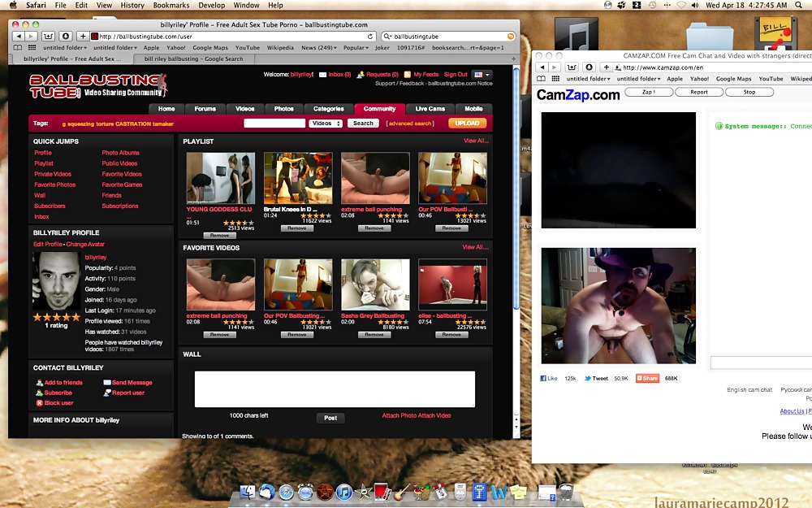Switch to the Forums navigation tab

[x=205, y=109]
